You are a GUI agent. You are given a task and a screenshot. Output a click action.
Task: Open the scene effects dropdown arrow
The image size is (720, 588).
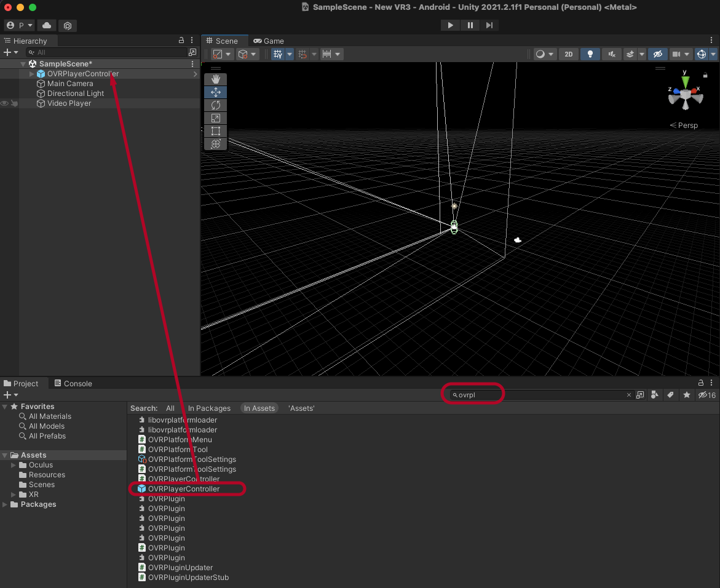pos(642,54)
